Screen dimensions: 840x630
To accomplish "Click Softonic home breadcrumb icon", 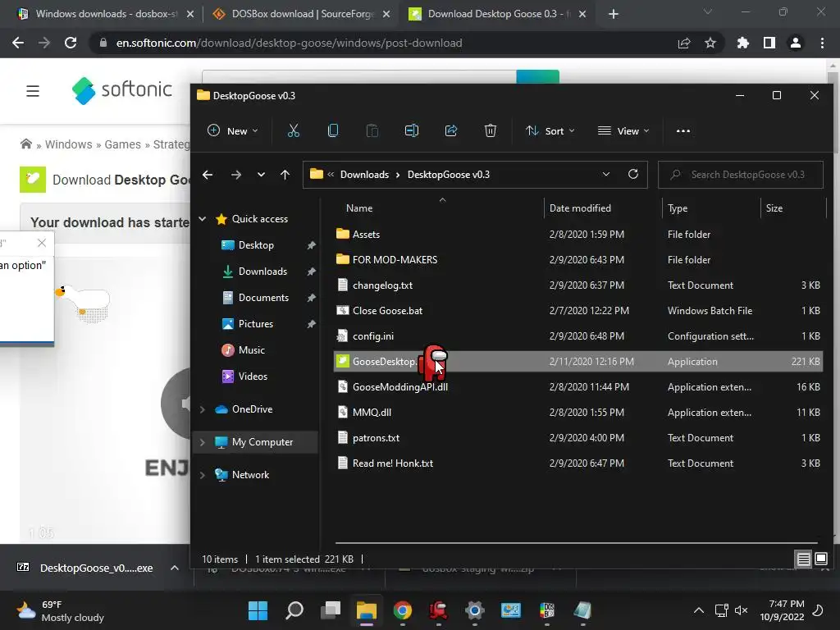I will coord(25,144).
